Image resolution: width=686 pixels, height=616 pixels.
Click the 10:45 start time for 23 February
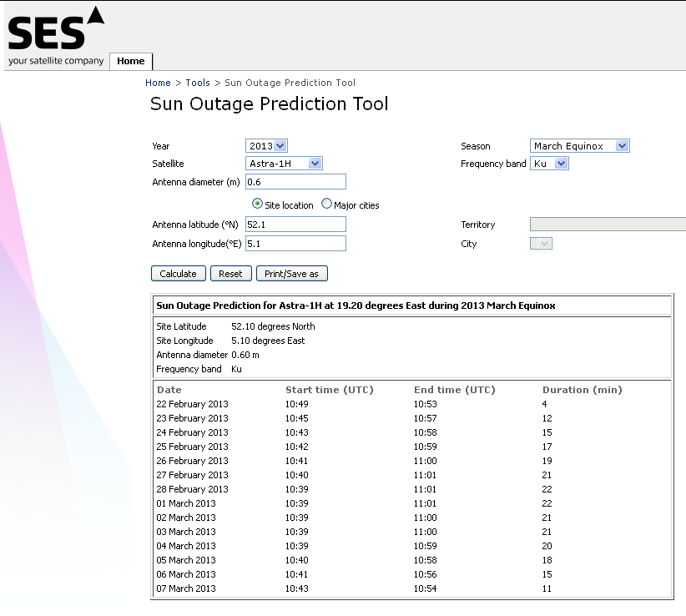(x=296, y=418)
